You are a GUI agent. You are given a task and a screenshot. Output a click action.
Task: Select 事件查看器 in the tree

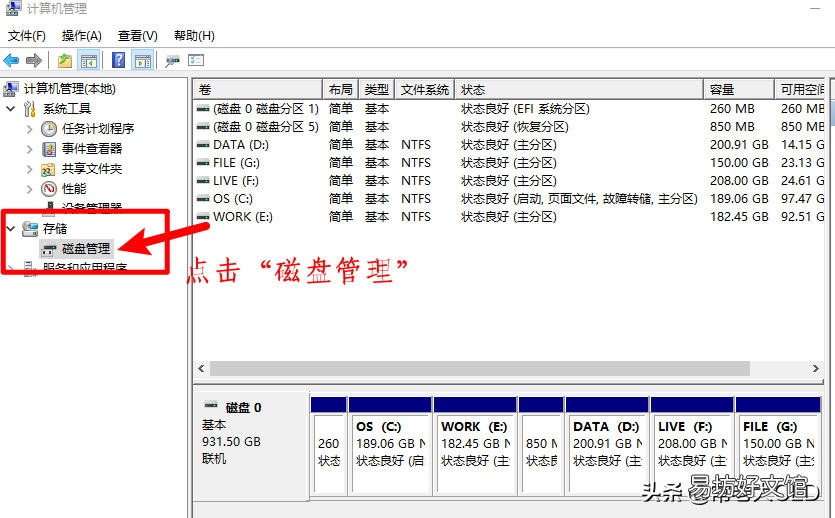click(92, 149)
